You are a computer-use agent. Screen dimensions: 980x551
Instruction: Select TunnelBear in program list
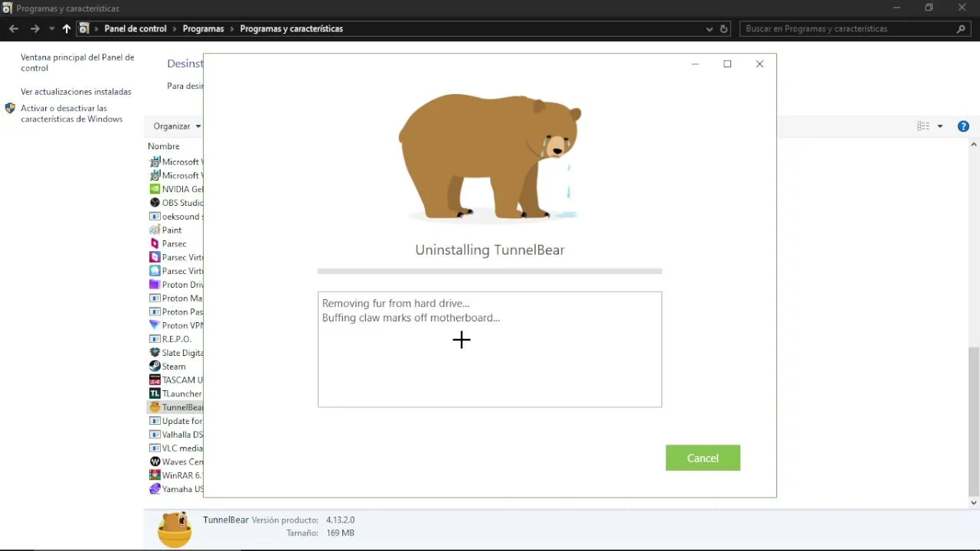click(176, 407)
